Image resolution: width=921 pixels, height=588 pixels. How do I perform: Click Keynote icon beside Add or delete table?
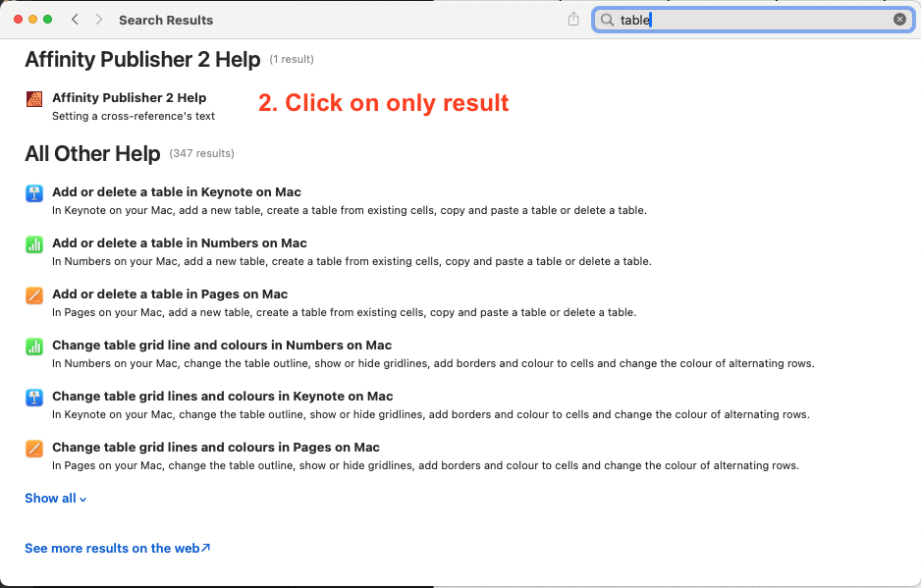[34, 193]
